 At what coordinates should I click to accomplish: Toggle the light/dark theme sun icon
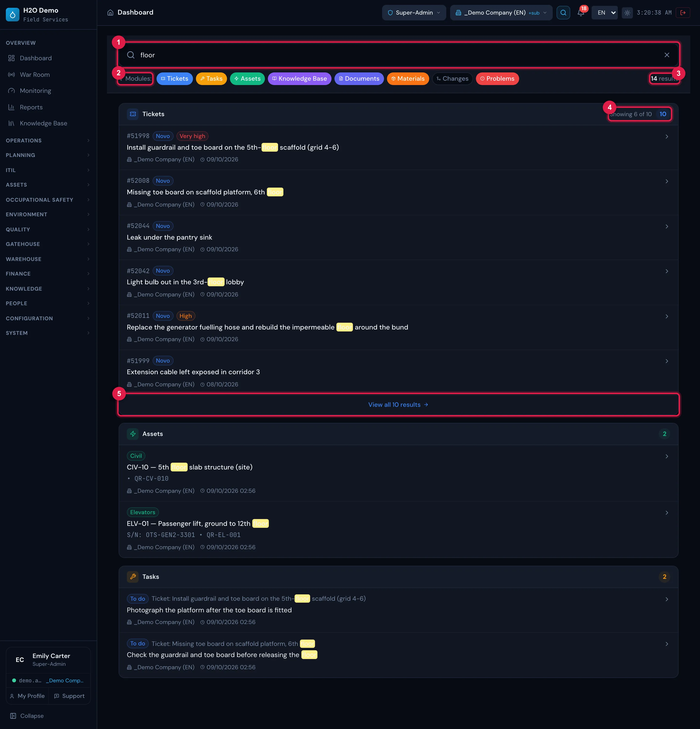[x=627, y=13]
